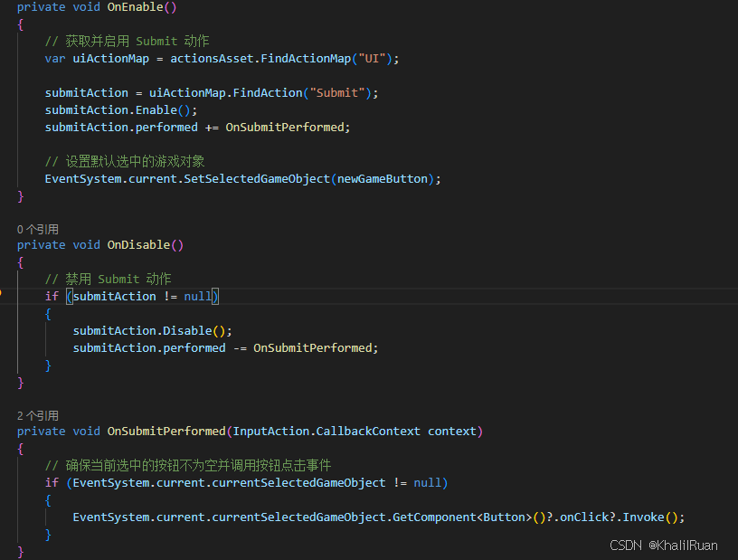Click 'currentSelectedGameObject != null' condition
Screen dimensions: 738x560
pyautogui.click(x=257, y=483)
